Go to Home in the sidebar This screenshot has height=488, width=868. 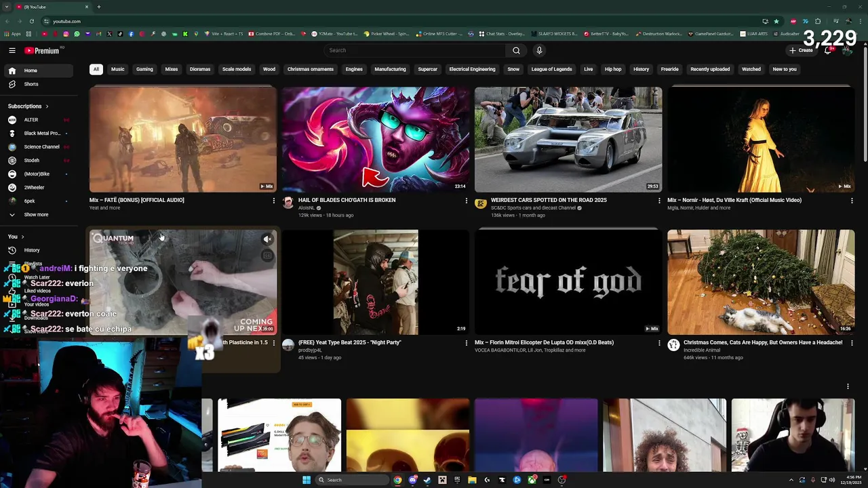point(37,70)
